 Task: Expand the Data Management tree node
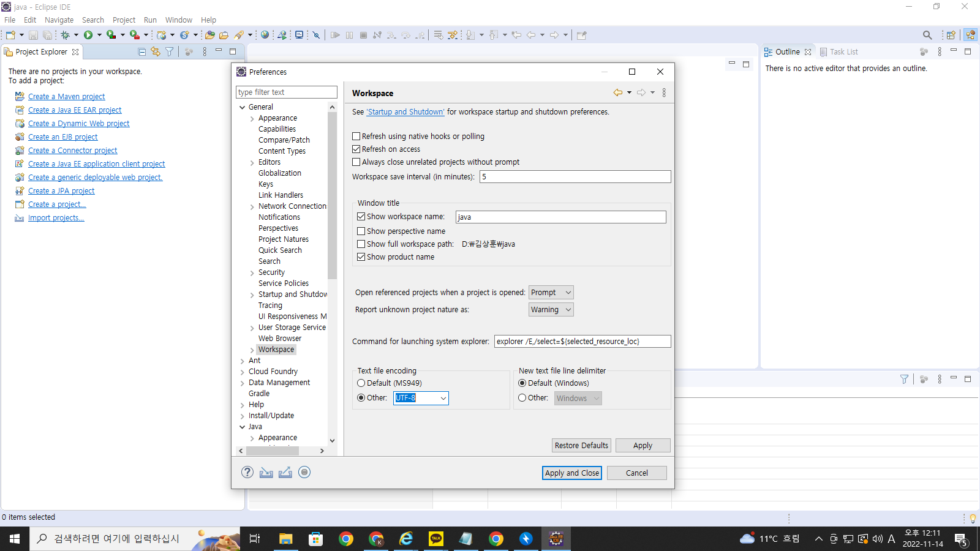tap(243, 383)
